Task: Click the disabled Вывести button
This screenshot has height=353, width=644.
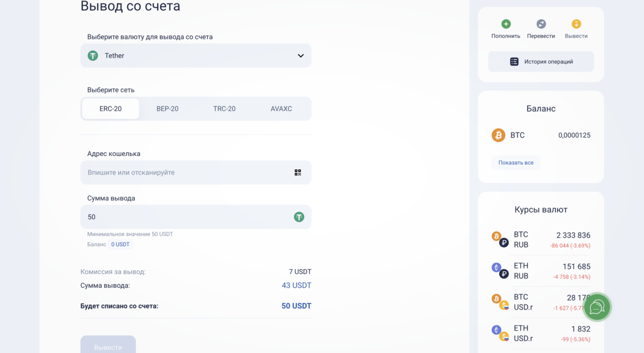Action: click(108, 347)
